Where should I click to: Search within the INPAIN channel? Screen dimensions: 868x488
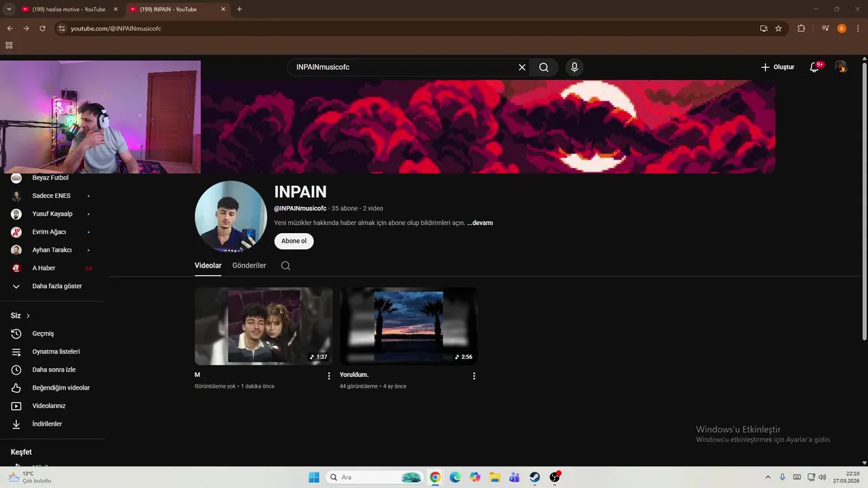[x=285, y=266]
